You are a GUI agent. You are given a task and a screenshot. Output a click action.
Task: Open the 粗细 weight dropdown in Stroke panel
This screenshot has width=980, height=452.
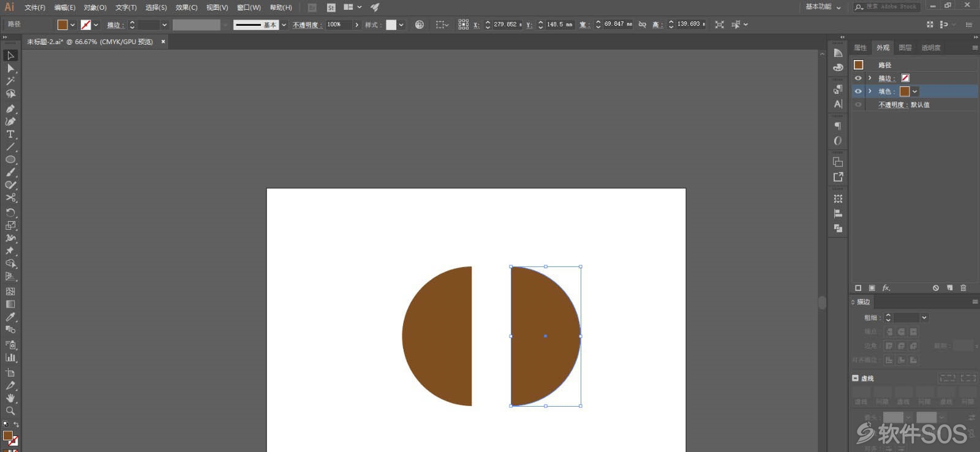pyautogui.click(x=924, y=318)
